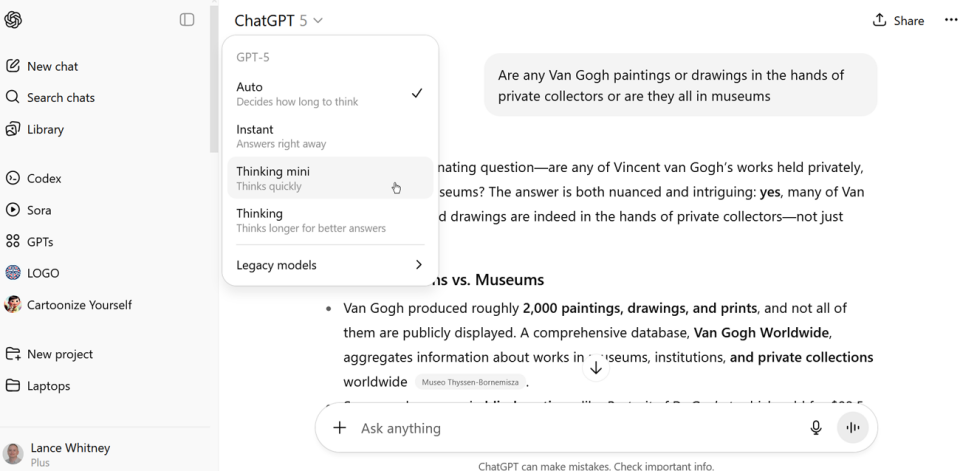Image resolution: width=960 pixels, height=471 pixels.
Task: Collapse the sidebar with the toggle icon
Action: pos(187,20)
